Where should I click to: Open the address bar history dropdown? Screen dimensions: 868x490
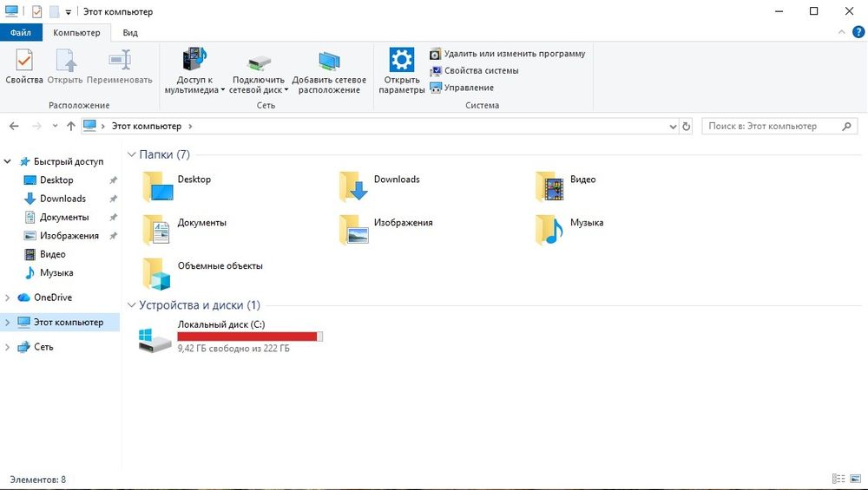click(673, 126)
